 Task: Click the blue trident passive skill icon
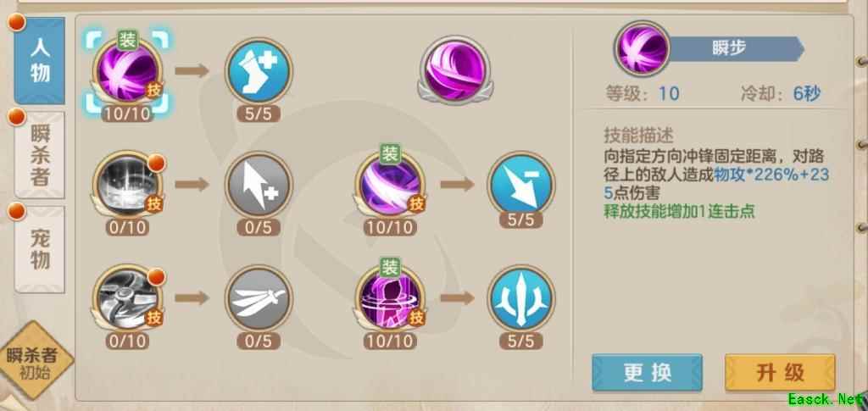click(x=521, y=298)
